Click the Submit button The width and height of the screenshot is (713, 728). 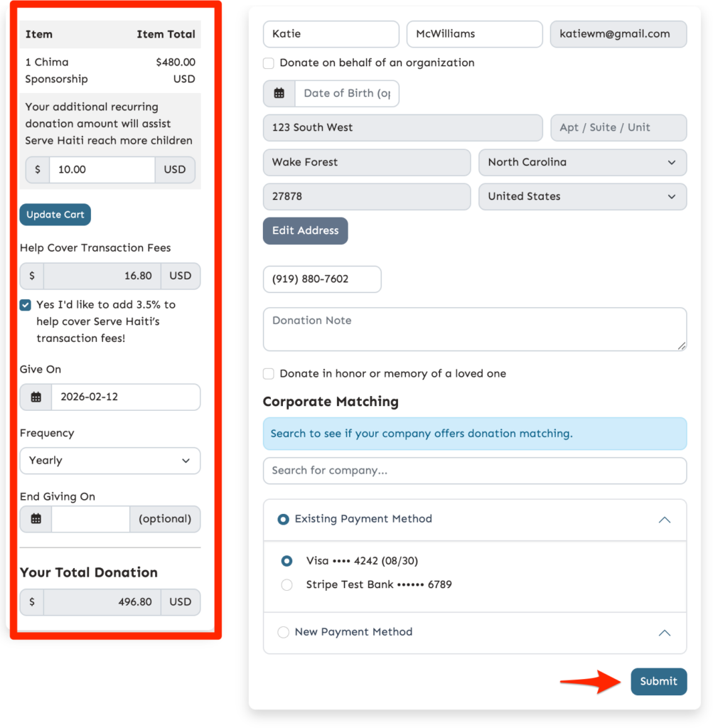click(x=658, y=681)
